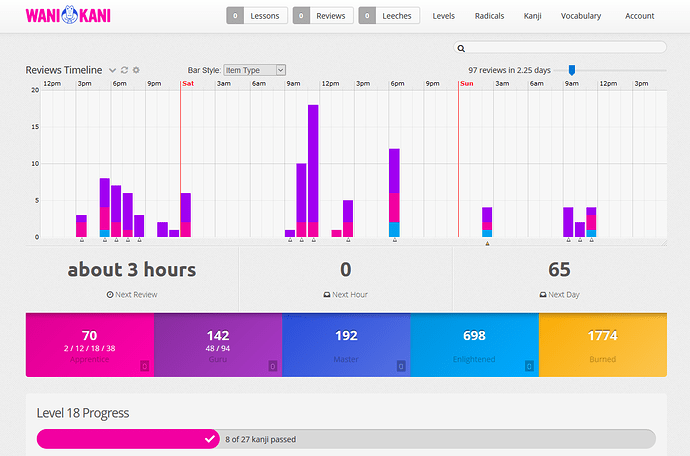Click the leech badge in Guru box

273,366
